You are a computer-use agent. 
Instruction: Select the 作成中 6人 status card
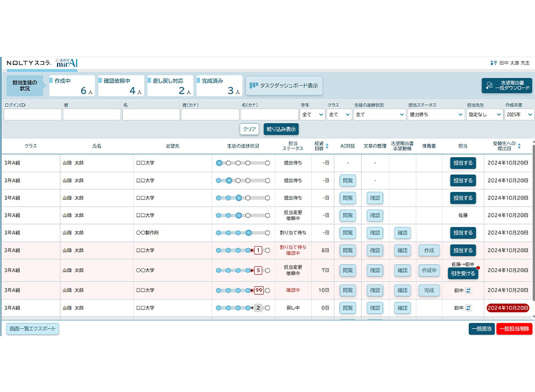tap(72, 85)
